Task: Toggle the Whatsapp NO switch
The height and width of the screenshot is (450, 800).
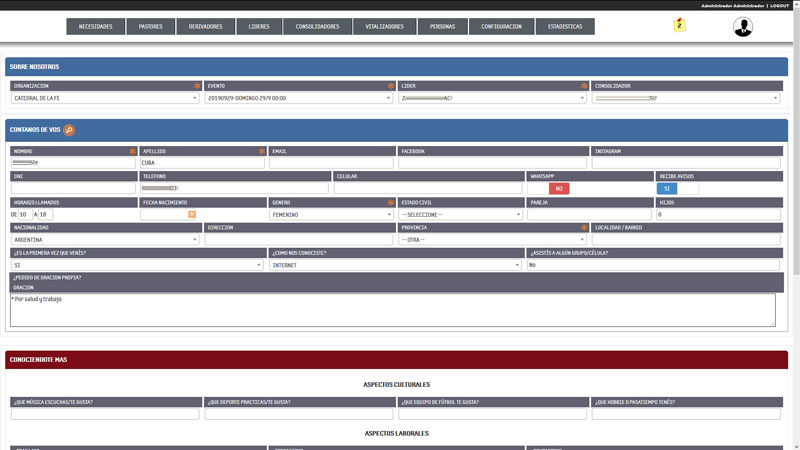Action: pyautogui.click(x=548, y=188)
